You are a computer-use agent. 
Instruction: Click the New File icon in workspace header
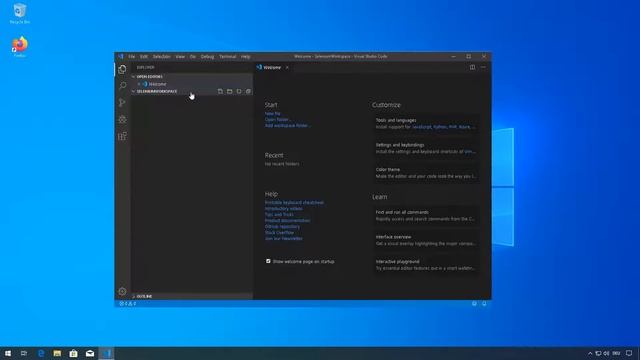(x=220, y=91)
